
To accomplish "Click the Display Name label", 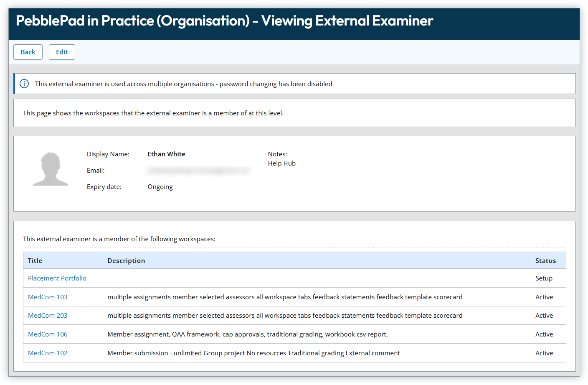I will tap(108, 154).
